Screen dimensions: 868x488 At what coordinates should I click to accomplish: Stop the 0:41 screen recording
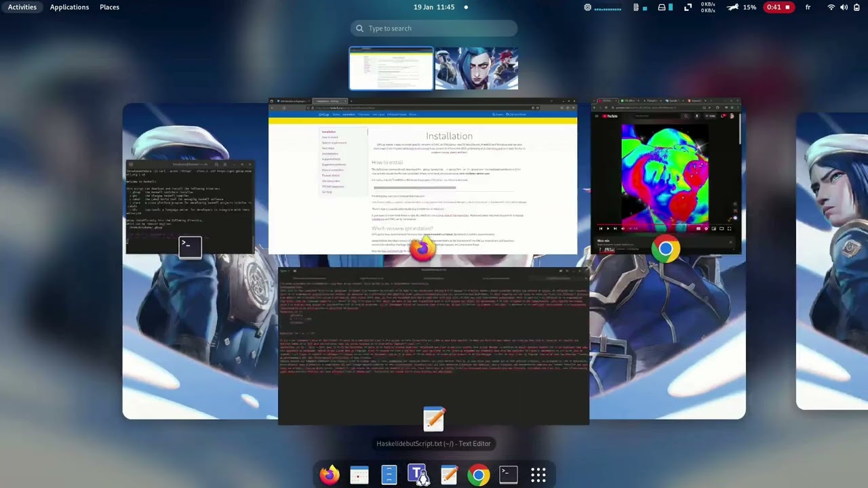(x=778, y=7)
